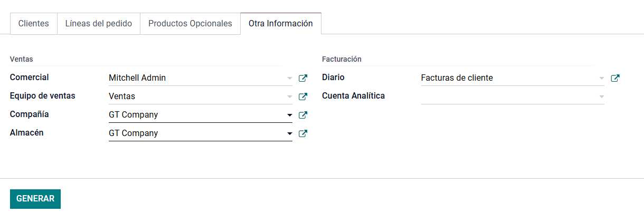Screen dimensions: 644x222
Task: Expand the Cuenta Analítica dropdown arrow
Action: coord(602,96)
